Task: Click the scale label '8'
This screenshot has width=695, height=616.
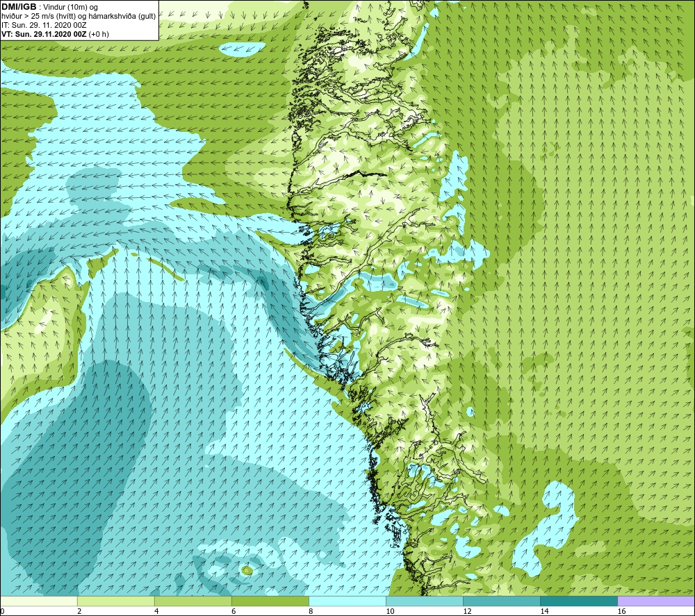Action: pyautogui.click(x=311, y=611)
